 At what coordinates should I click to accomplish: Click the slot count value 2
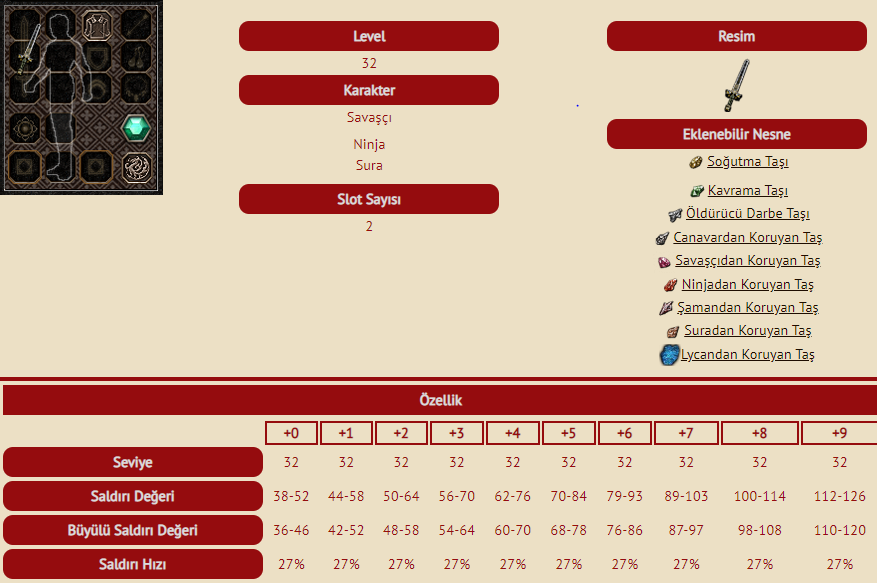pyautogui.click(x=369, y=227)
